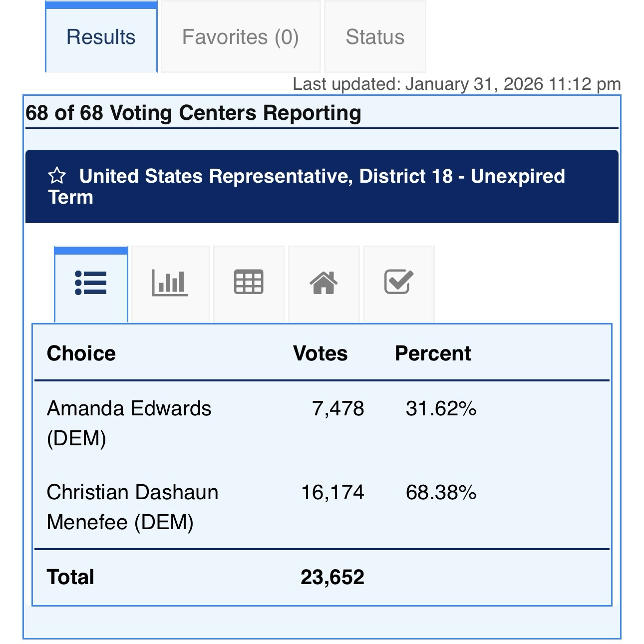Go to the Status tab
Image resolution: width=644 pixels, height=644 pixels.
pyautogui.click(x=375, y=37)
